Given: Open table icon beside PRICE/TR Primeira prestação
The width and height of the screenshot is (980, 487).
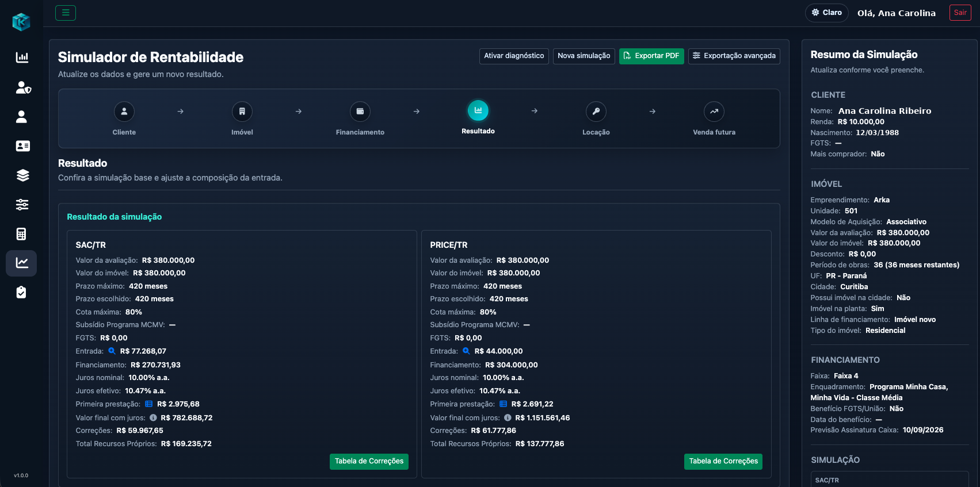Looking at the screenshot, I should (504, 404).
